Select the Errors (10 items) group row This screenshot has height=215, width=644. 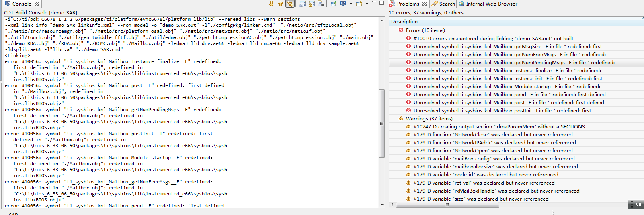click(x=516, y=30)
